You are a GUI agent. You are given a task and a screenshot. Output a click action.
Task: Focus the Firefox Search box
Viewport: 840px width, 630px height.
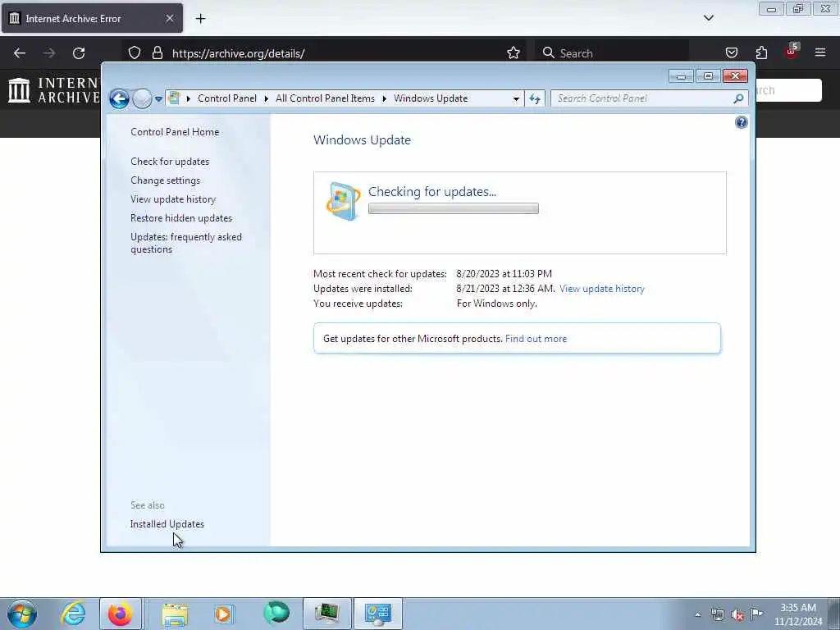coord(612,53)
